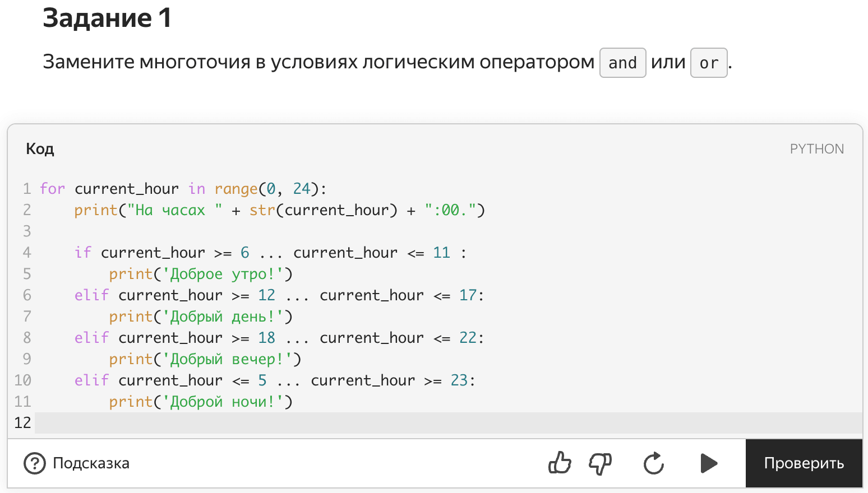Run the code with the play icon
This screenshot has width=868, height=493.
tap(709, 463)
